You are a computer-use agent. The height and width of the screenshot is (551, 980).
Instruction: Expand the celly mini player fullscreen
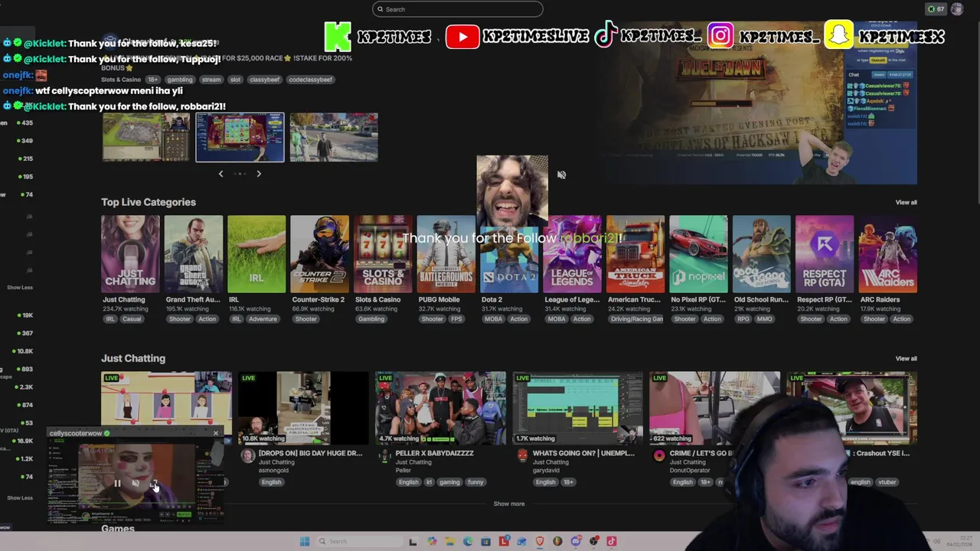pos(154,483)
